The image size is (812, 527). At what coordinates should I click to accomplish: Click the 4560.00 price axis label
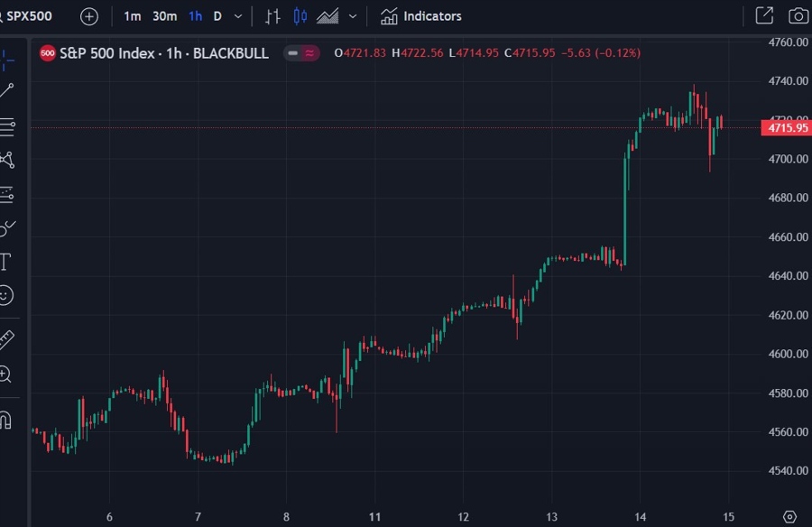[x=789, y=432]
